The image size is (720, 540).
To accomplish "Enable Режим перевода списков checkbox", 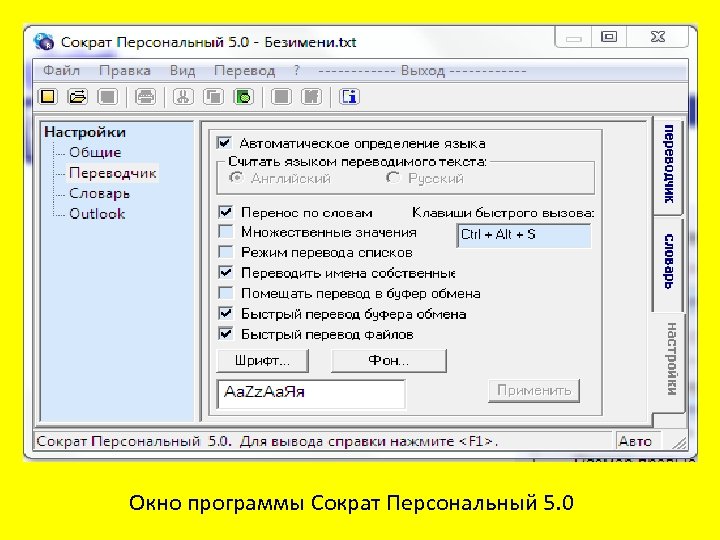I will coord(225,252).
